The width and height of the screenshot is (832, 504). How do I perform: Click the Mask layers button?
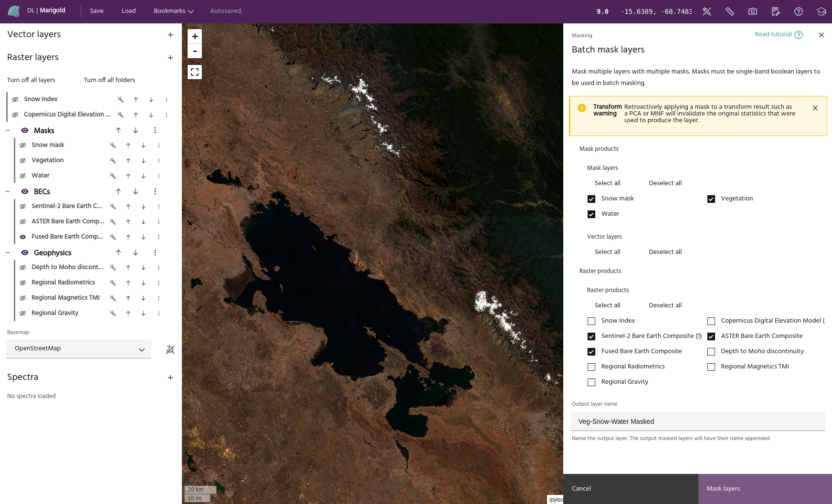[765, 489]
